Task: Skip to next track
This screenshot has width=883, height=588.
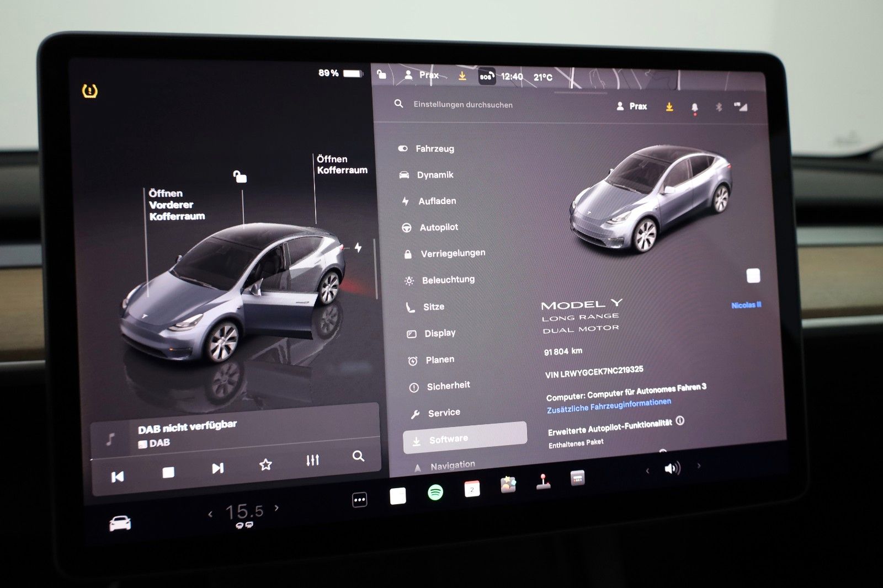Action: [x=218, y=468]
